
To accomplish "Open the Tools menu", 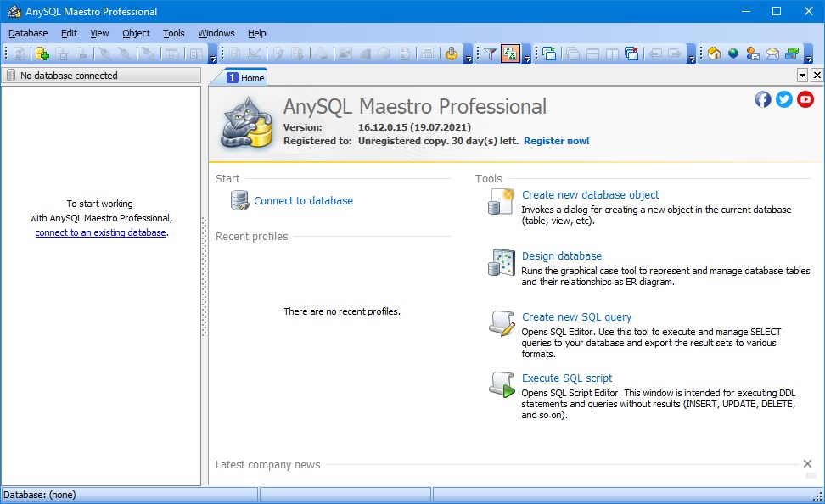I will 173,33.
